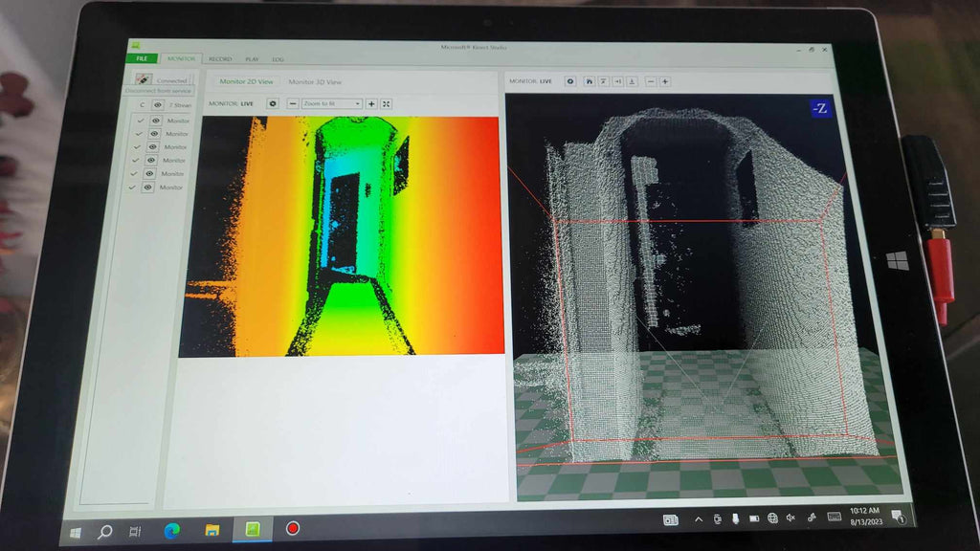Zoom out the 2D monitor view

click(x=293, y=103)
